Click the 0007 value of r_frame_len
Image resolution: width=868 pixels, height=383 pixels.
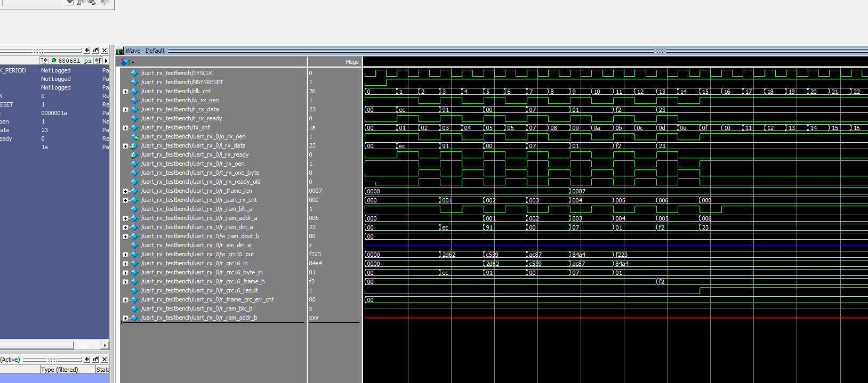315,191
